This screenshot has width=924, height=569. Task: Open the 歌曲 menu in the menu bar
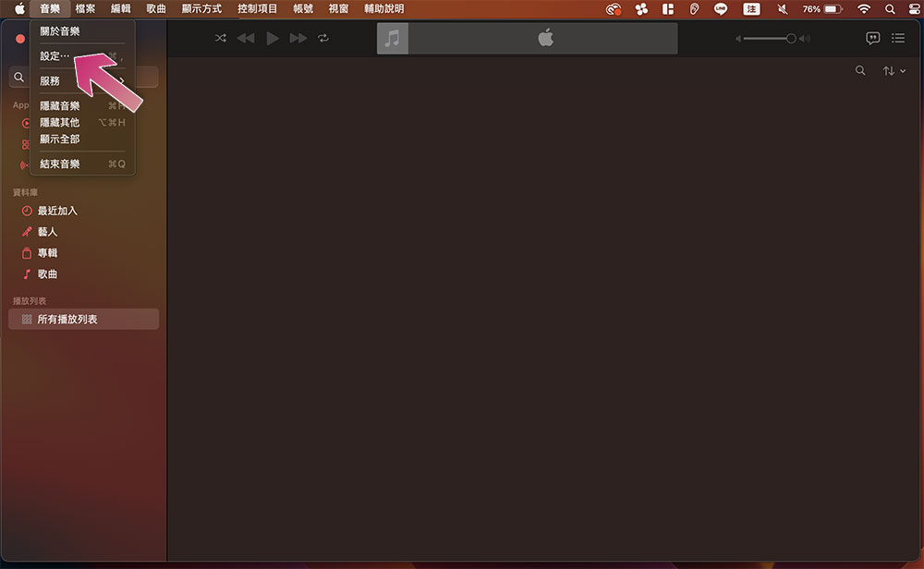pyautogui.click(x=156, y=9)
